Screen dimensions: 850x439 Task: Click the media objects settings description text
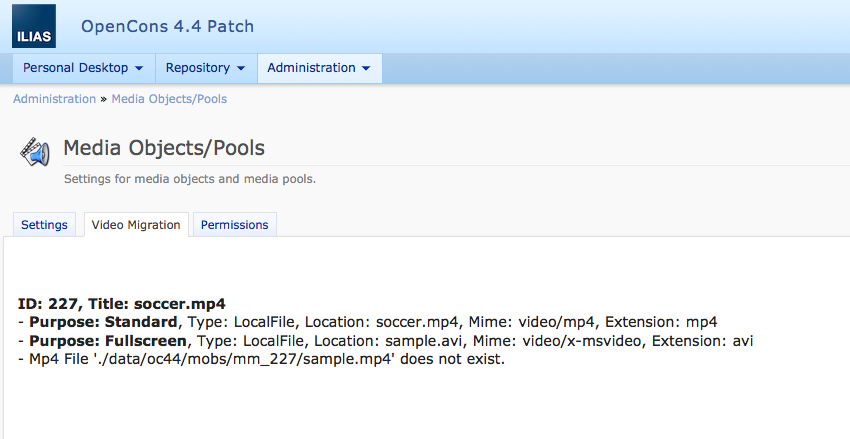pos(190,180)
